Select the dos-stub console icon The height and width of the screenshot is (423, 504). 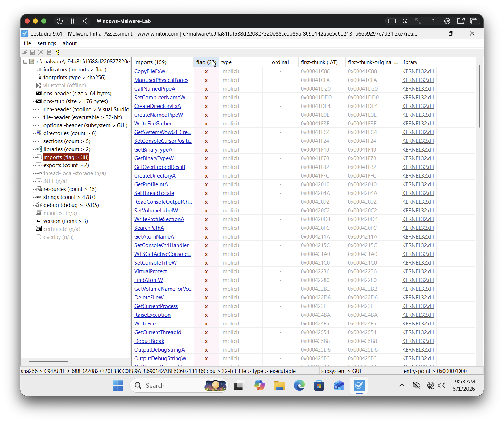click(x=39, y=101)
